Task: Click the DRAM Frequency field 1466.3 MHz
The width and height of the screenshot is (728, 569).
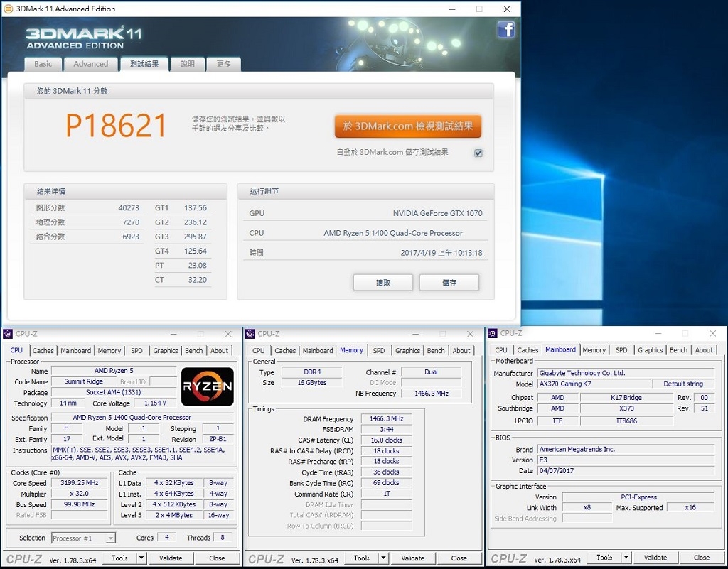Action: click(386, 418)
